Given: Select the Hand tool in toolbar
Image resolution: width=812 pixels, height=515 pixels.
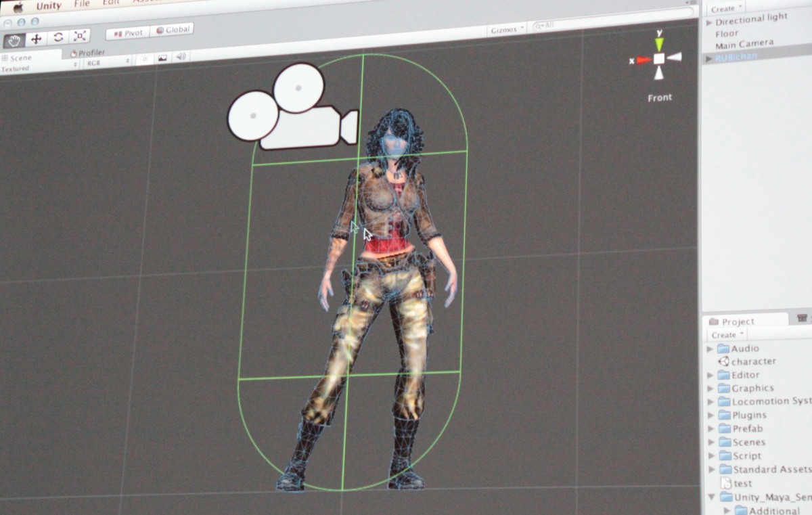Looking at the screenshot, I should [14, 40].
